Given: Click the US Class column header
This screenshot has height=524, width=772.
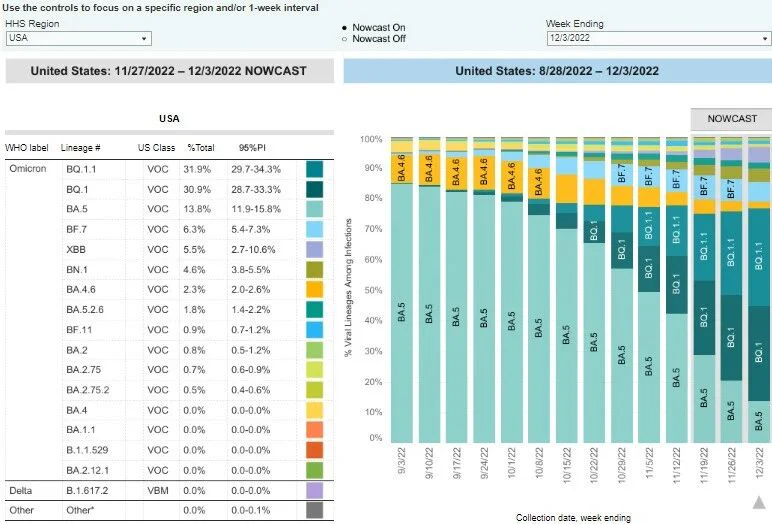Looking at the screenshot, I should point(156,148).
